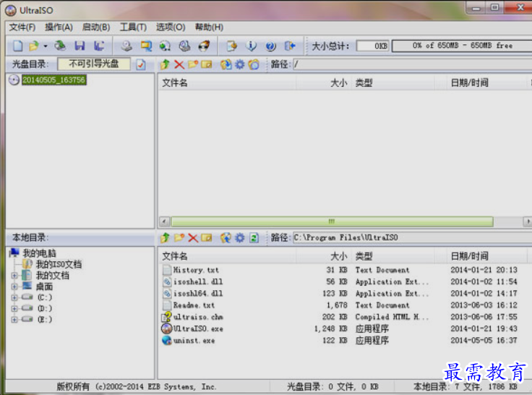The width and height of the screenshot is (532, 395).
Task: Select the 20140505_163756 disc tree item
Action: (x=54, y=80)
